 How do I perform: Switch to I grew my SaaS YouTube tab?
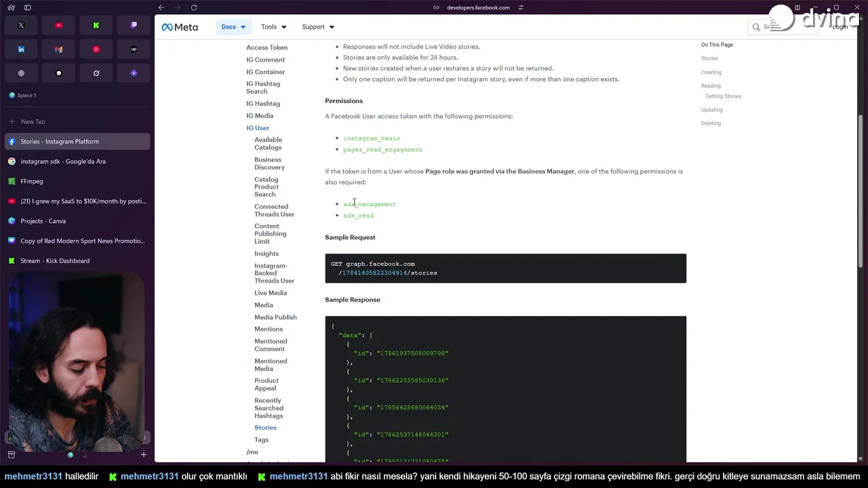click(x=77, y=201)
